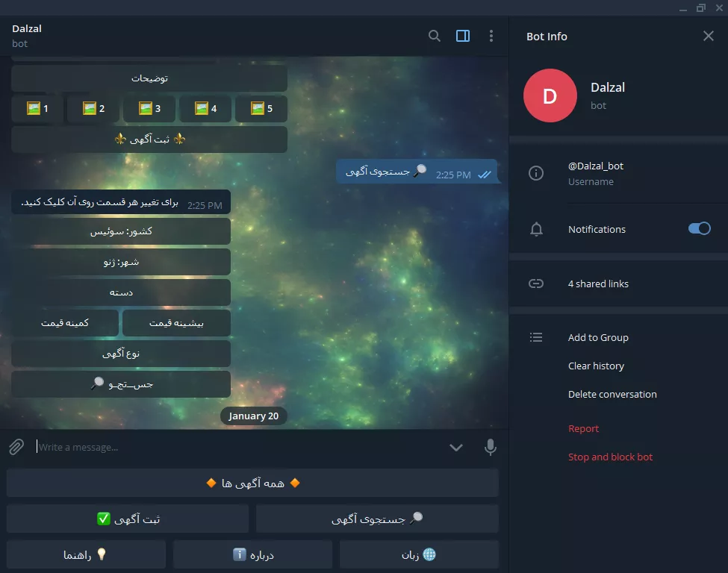Click درباره info button
Screen dimensions: 728x573
[x=252, y=554]
